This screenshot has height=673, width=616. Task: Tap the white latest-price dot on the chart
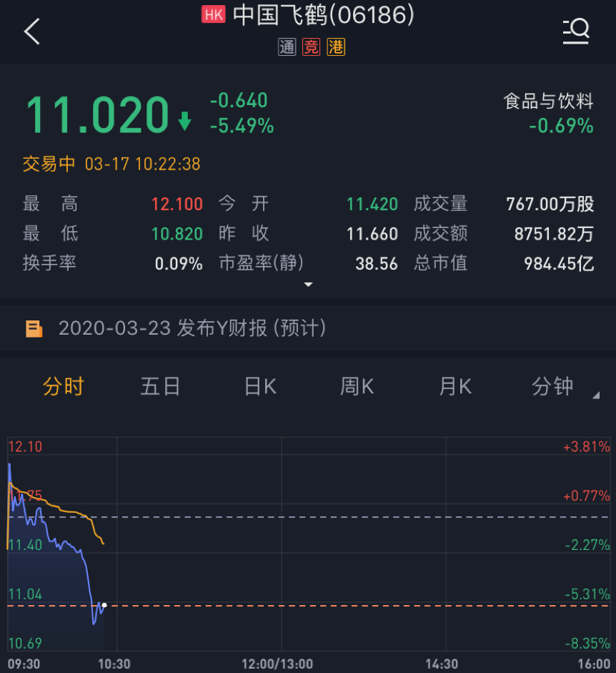click(x=104, y=605)
